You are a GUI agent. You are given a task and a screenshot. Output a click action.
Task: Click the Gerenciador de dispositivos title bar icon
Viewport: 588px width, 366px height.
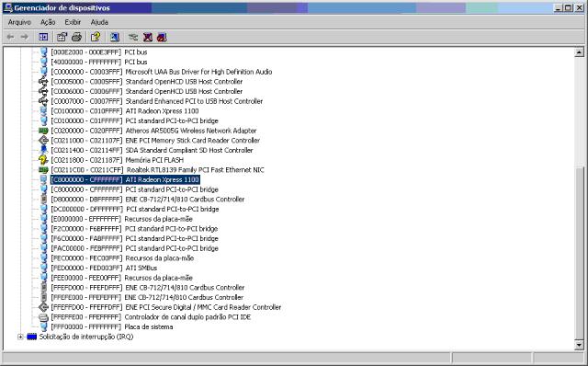click(8, 7)
